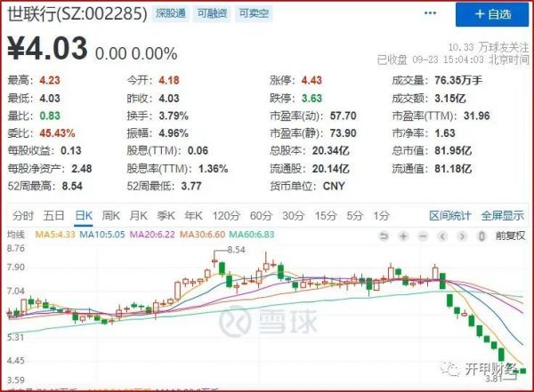Expand the 均线 indicator selector
534x392 pixels.
(x=16, y=235)
